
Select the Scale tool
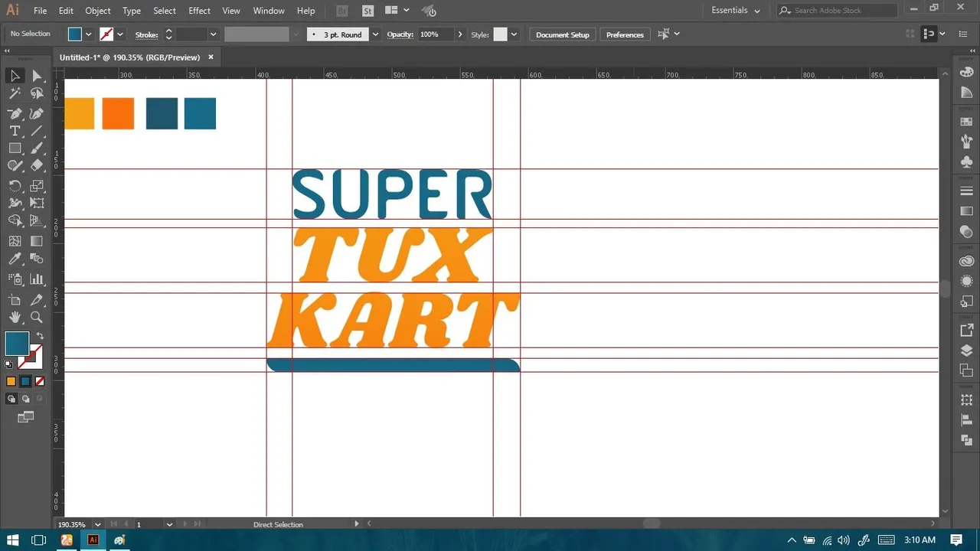[x=36, y=186]
